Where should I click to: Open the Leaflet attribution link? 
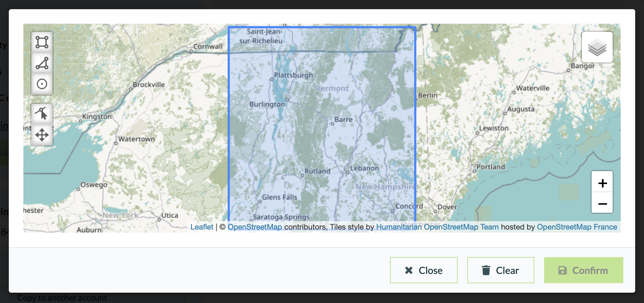(x=202, y=227)
